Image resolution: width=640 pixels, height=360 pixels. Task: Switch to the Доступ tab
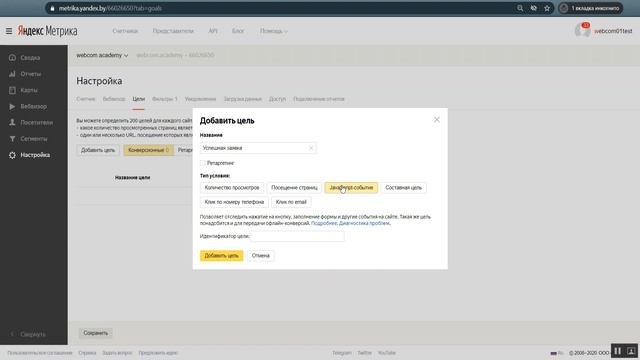click(x=277, y=99)
